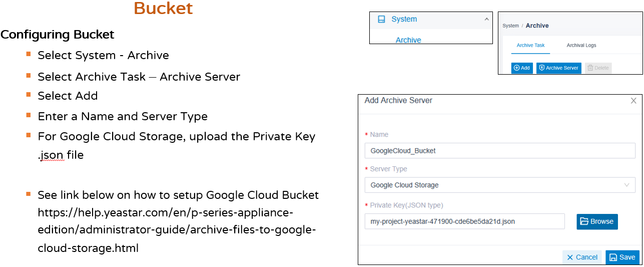Close the Add Archive Server dialog
This screenshot has width=644, height=267.
pyautogui.click(x=633, y=101)
